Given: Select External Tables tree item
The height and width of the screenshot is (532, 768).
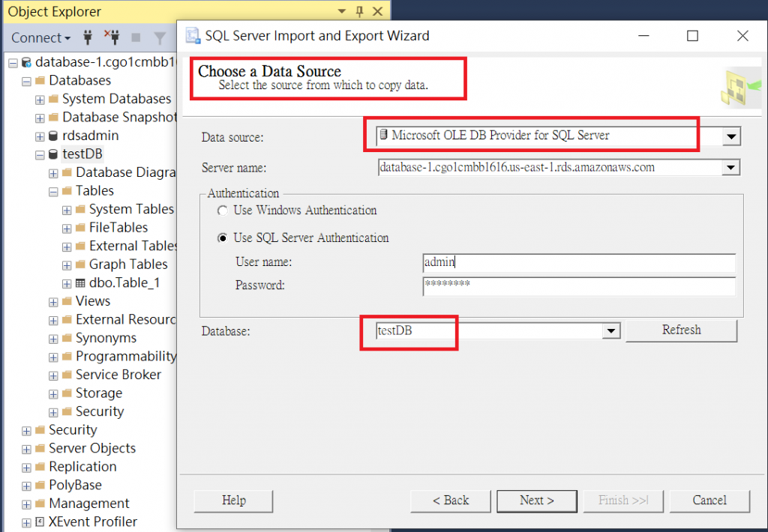Looking at the screenshot, I should click(x=133, y=246).
